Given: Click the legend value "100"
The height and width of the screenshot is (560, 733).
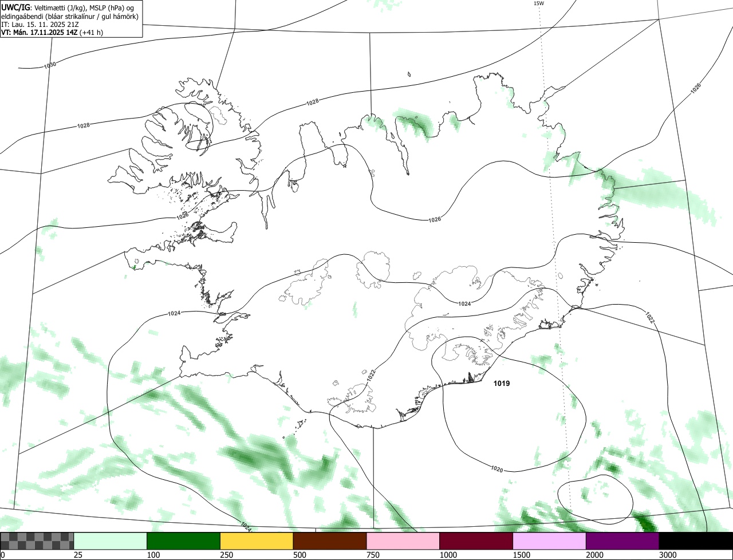Looking at the screenshot, I should click(154, 555).
